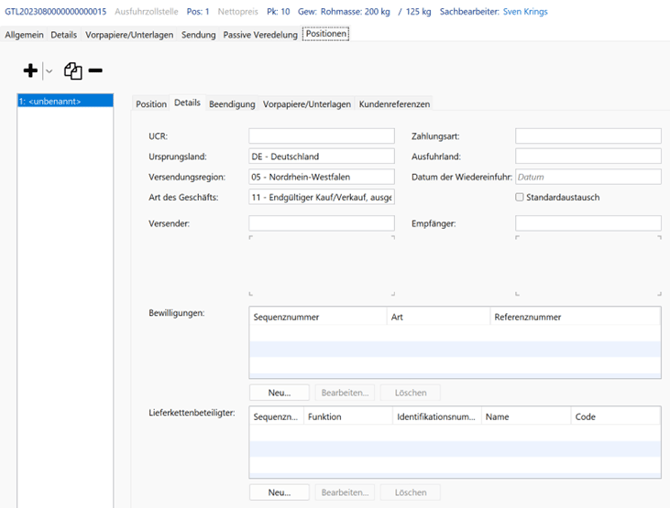670x508 pixels.
Task: Click the copy position icon
Action: pyautogui.click(x=73, y=71)
